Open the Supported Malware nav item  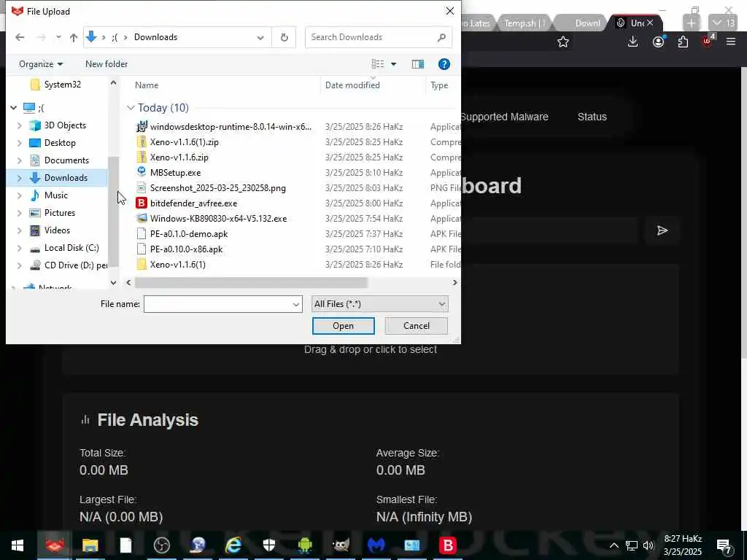click(x=504, y=117)
